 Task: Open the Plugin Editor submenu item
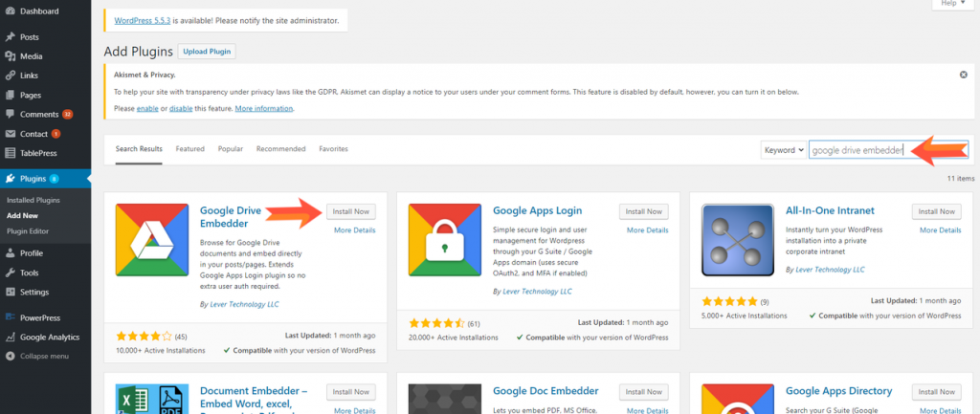click(28, 231)
